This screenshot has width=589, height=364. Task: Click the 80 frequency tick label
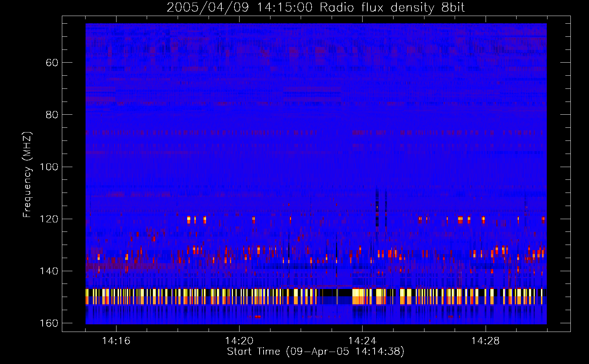click(52, 115)
